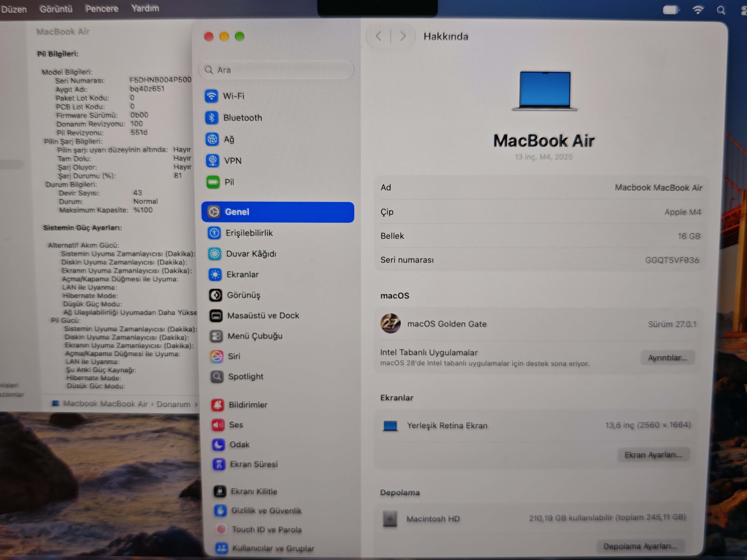Click Sürüm 27.0.1 version text
This screenshot has width=747, height=560.
point(672,324)
